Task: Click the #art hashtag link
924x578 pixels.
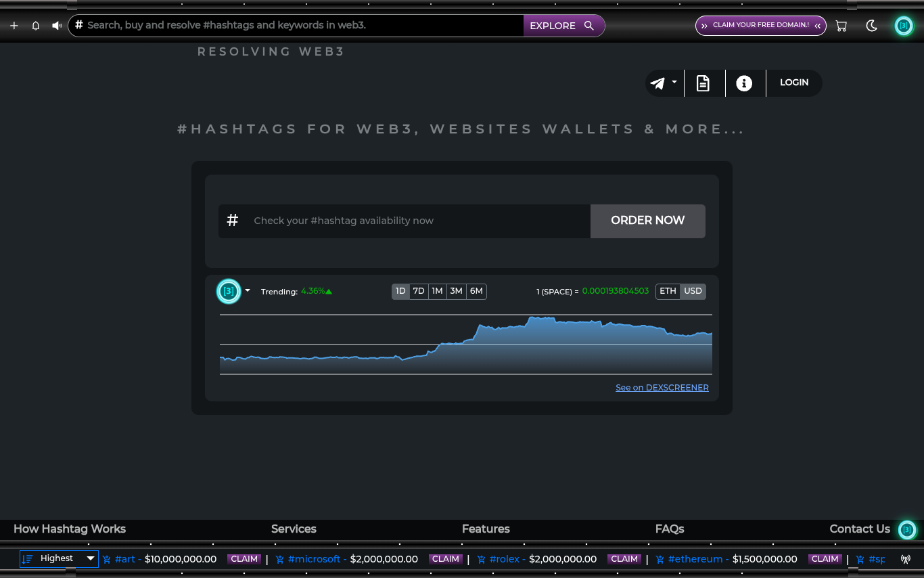Action: [x=125, y=559]
